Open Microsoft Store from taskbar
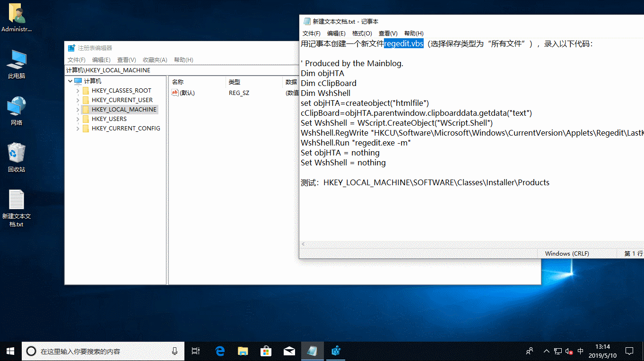 pos(266,351)
